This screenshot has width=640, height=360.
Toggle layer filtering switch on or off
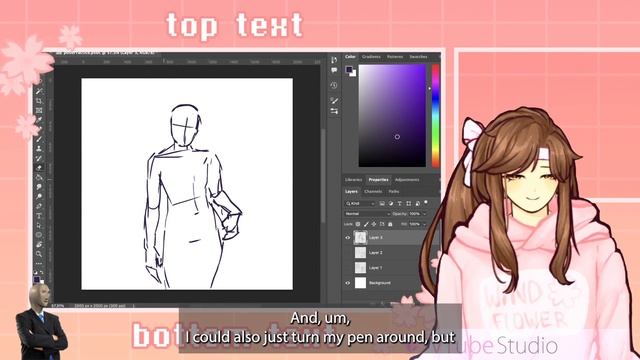(x=426, y=202)
